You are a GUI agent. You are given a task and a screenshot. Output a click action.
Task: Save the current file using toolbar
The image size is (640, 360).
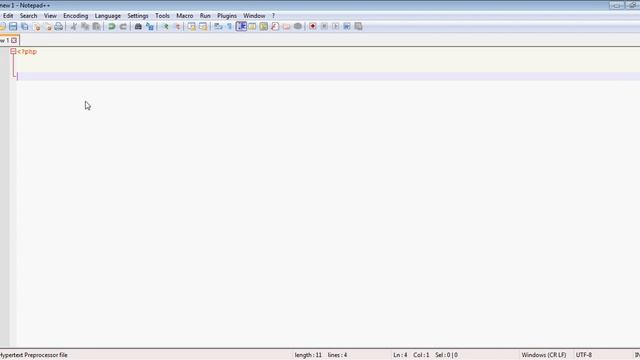pyautogui.click(x=13, y=27)
